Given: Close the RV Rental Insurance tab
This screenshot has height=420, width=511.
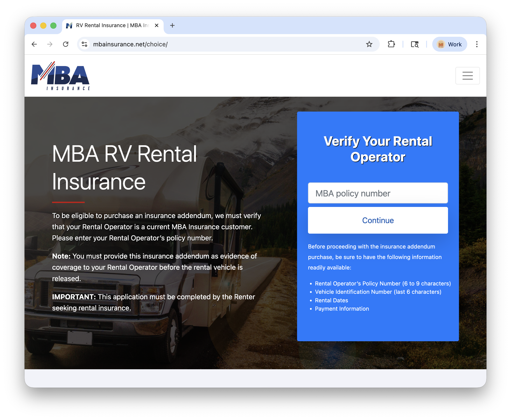Looking at the screenshot, I should [x=157, y=25].
